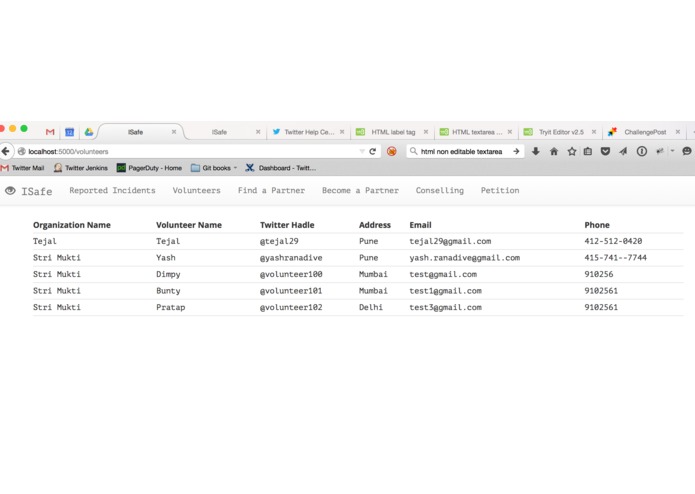Viewport: 695px width, 494px height.
Task: Click the ISafe brand link
Action: [37, 191]
